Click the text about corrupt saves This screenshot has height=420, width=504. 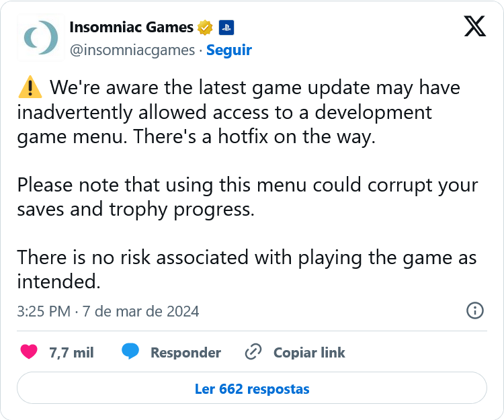(247, 196)
